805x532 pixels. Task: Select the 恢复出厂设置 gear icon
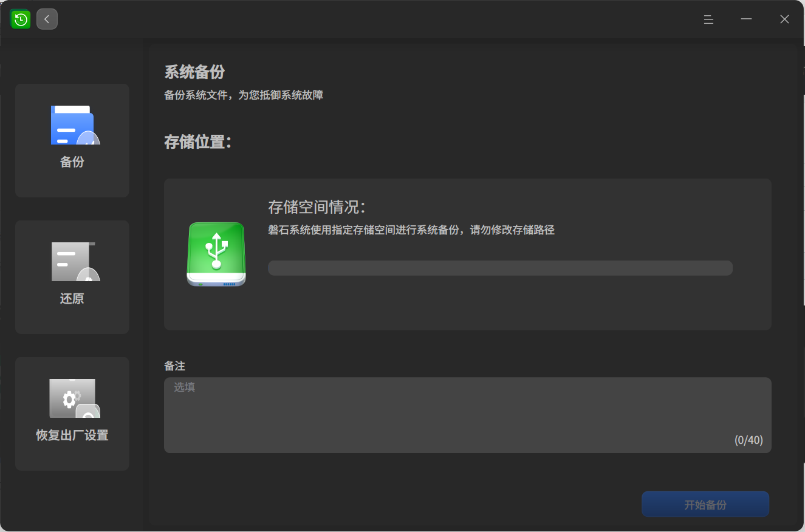(x=75, y=398)
